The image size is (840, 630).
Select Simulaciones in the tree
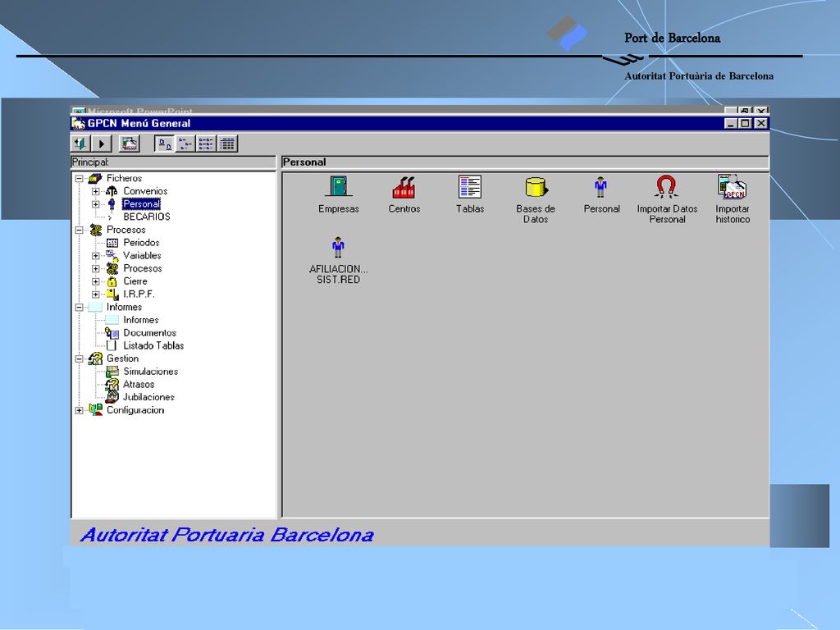coord(151,372)
